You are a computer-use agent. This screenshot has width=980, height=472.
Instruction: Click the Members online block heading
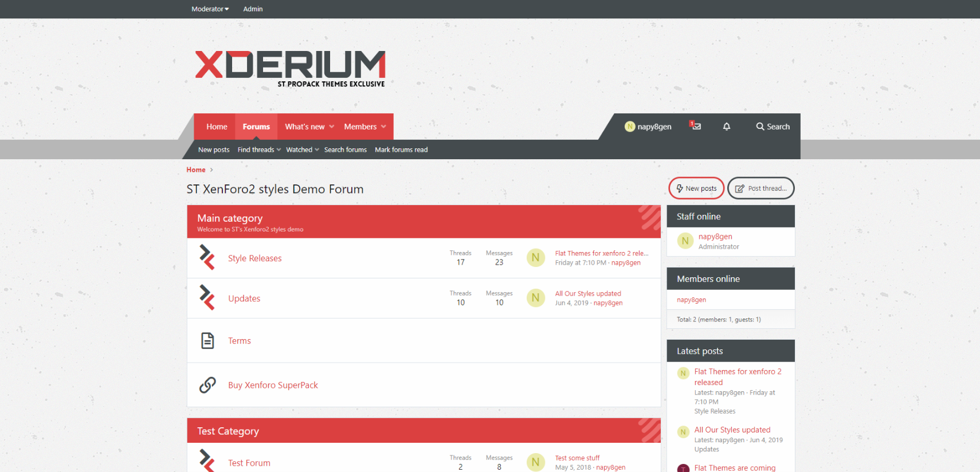[x=708, y=279]
